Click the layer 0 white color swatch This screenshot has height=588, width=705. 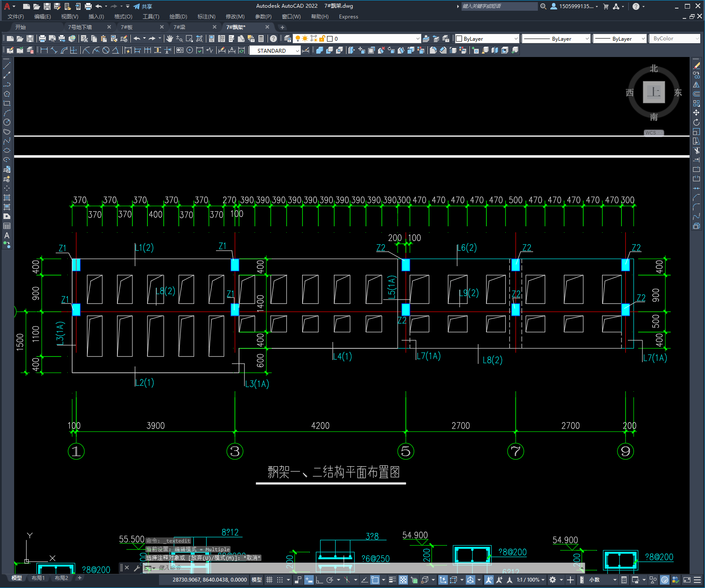coord(330,39)
